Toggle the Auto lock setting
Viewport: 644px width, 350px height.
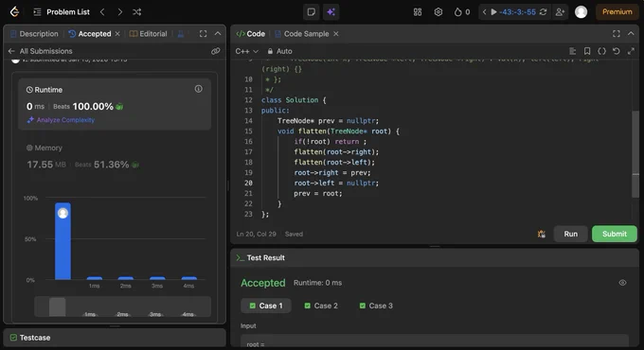[x=279, y=51]
